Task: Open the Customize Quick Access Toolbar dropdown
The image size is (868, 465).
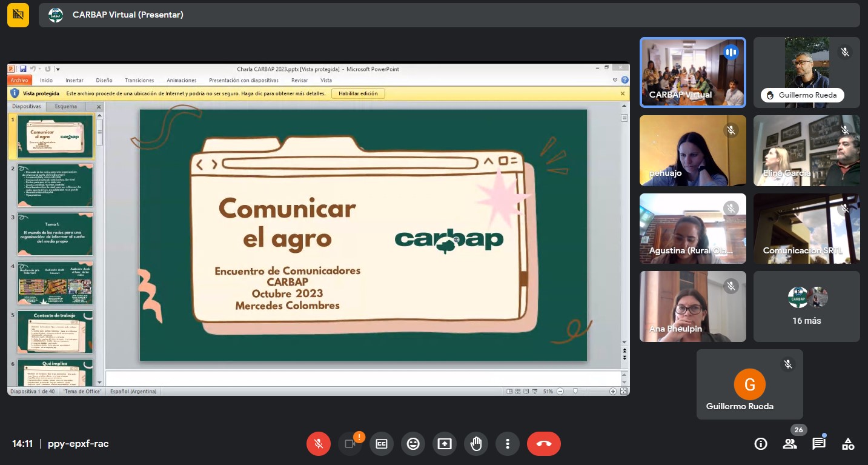Action: click(x=58, y=69)
